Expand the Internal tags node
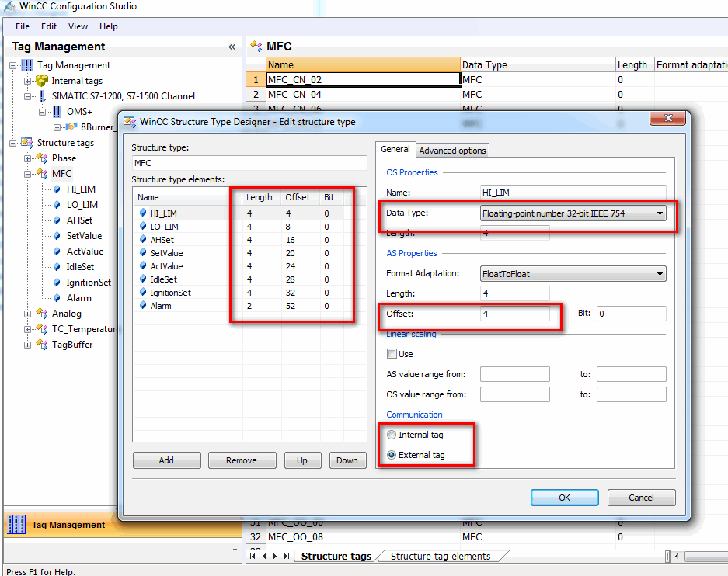Image resolution: width=728 pixels, height=576 pixels. [28, 82]
